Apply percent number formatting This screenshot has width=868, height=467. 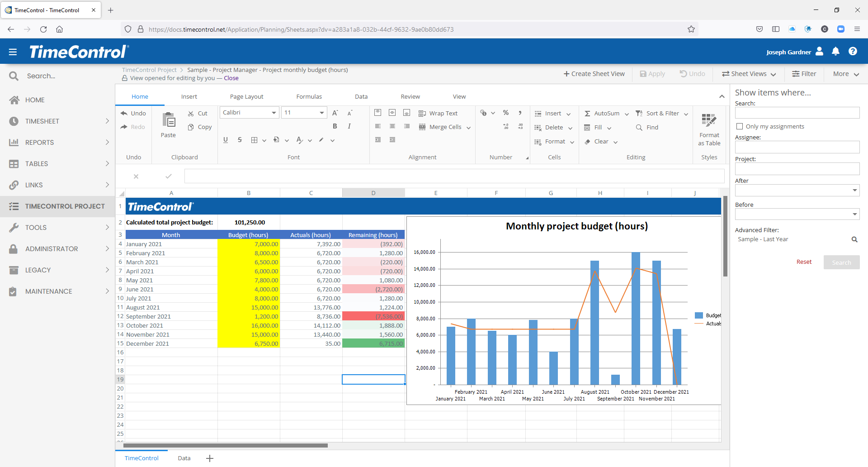point(505,113)
